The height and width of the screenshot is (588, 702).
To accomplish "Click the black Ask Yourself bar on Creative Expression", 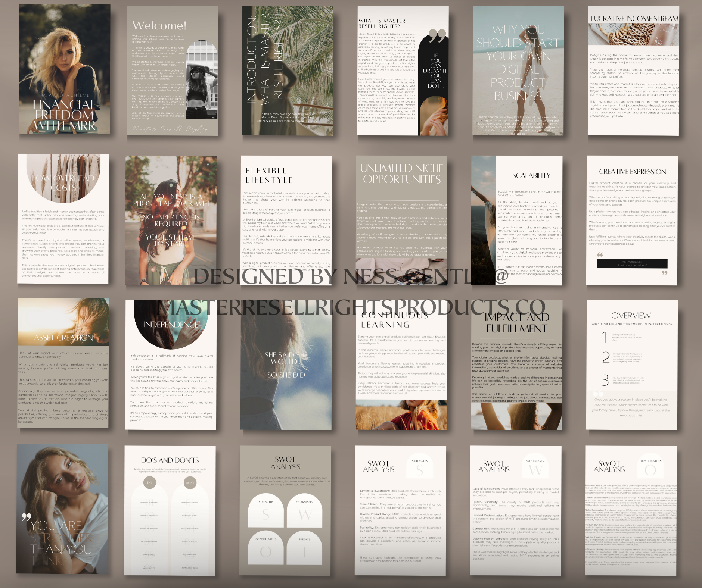I will click(x=632, y=263).
